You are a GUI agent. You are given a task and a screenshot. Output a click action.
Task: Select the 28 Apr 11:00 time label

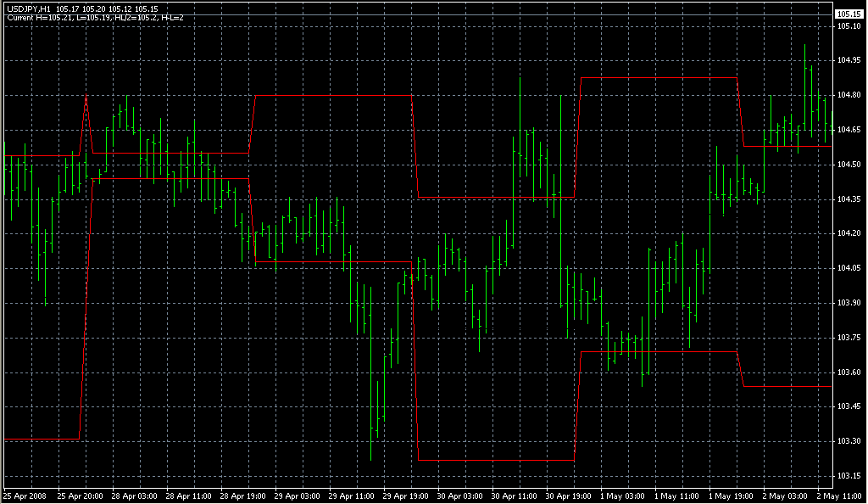tap(188, 496)
